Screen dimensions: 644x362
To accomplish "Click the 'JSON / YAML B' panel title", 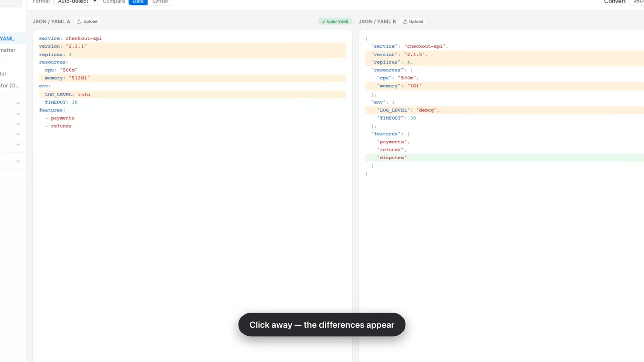I will click(377, 21).
